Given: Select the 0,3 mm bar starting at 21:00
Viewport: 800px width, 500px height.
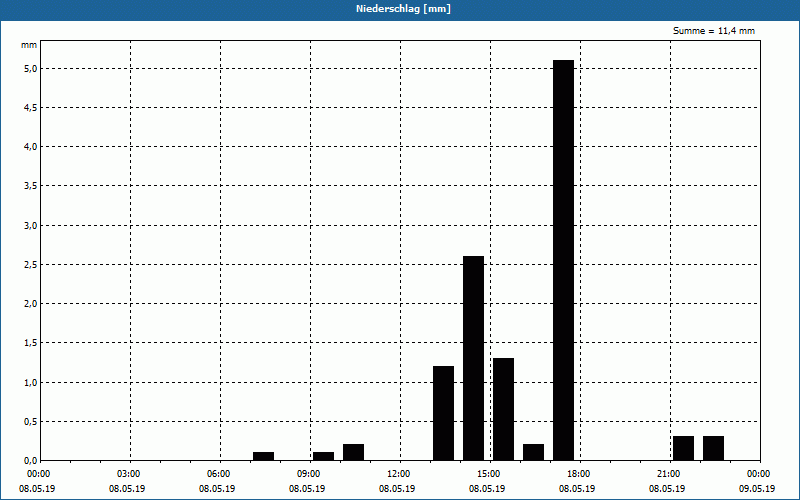Looking at the screenshot, I should tap(683, 448).
